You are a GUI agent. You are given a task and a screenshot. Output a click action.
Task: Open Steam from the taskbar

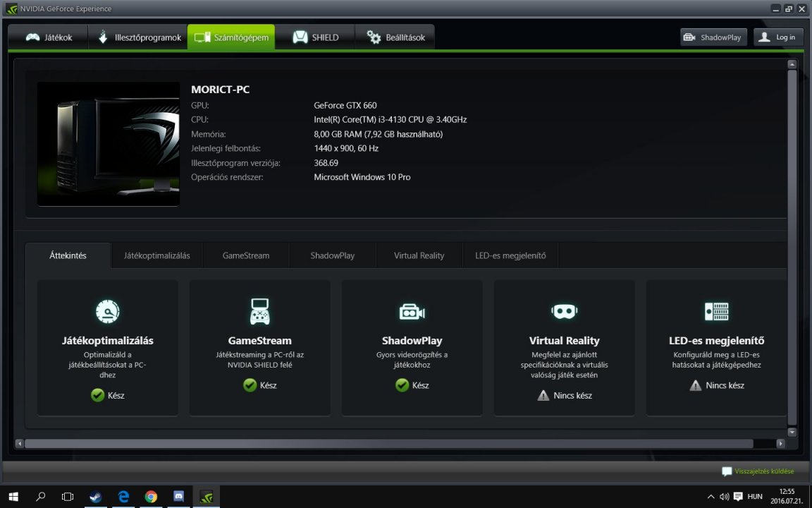click(x=96, y=497)
